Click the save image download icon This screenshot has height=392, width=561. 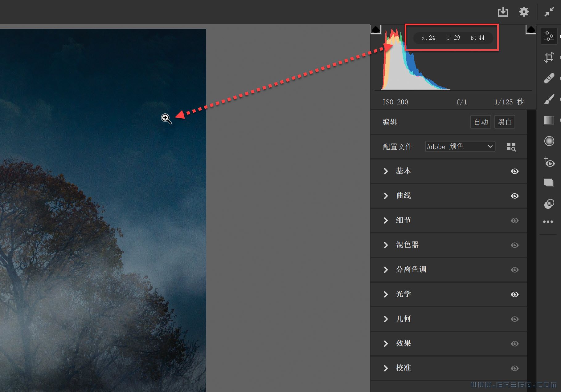coord(503,12)
